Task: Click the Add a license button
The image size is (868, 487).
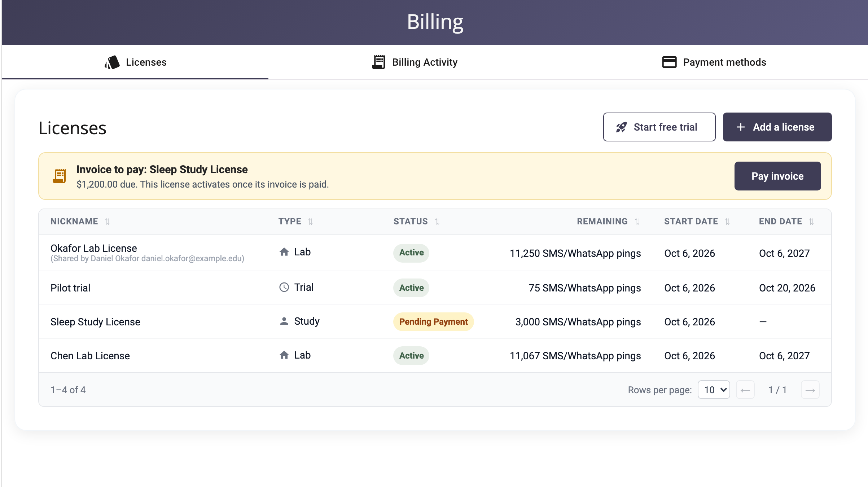Action: pos(777,127)
